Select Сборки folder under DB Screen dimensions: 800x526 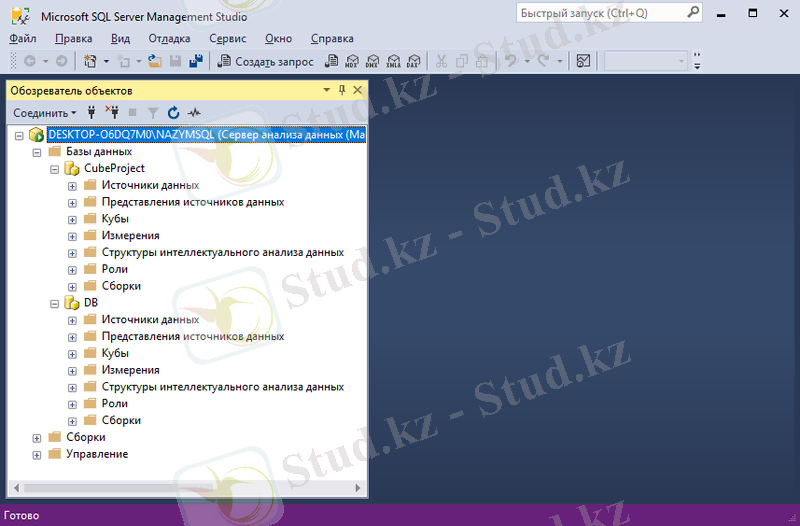pos(121,420)
